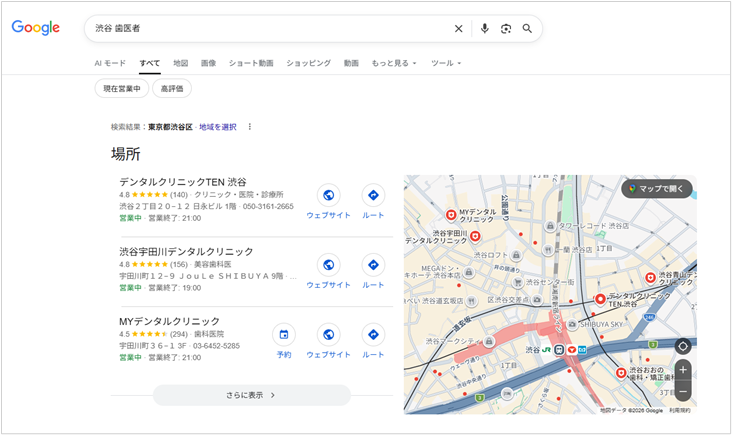The width and height of the screenshot is (732, 435).
Task: Open website icon for 渋谷宇田川デンタルクリニック
Action: pos(329,265)
